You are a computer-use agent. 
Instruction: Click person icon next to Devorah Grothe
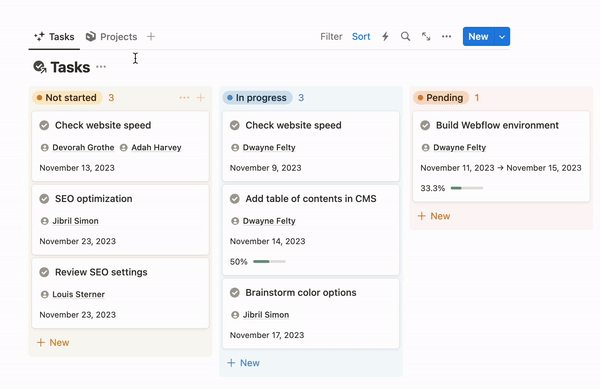click(x=44, y=147)
